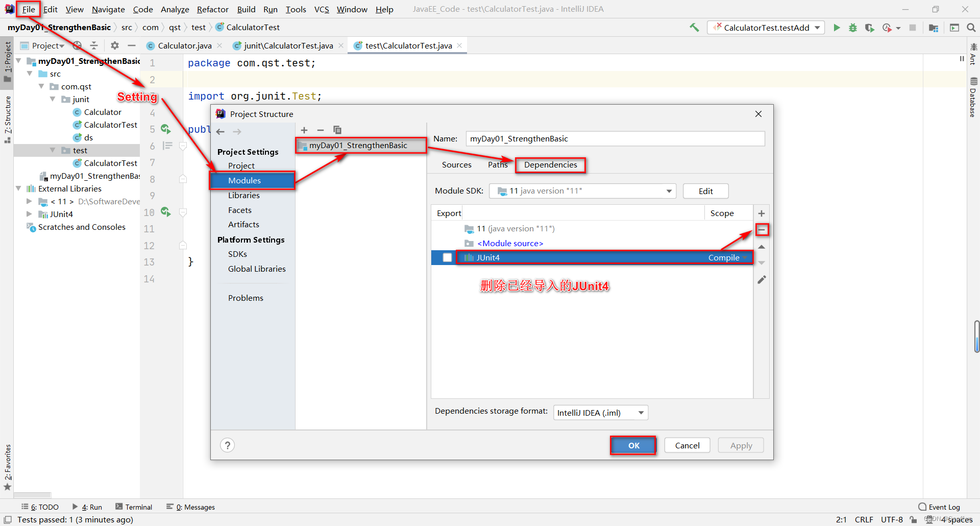The width and height of the screenshot is (980, 526).
Task: Remove the selected module with the minus icon
Action: tap(321, 130)
